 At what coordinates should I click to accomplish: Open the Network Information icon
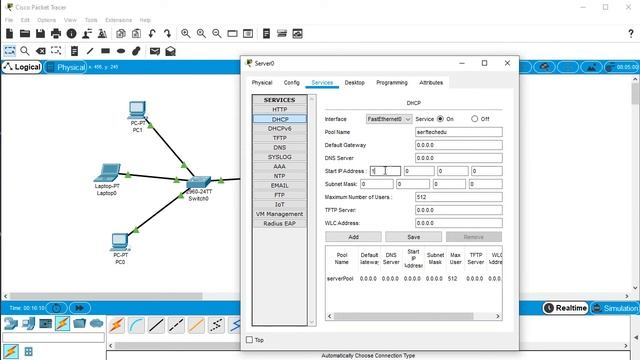coord(71,33)
